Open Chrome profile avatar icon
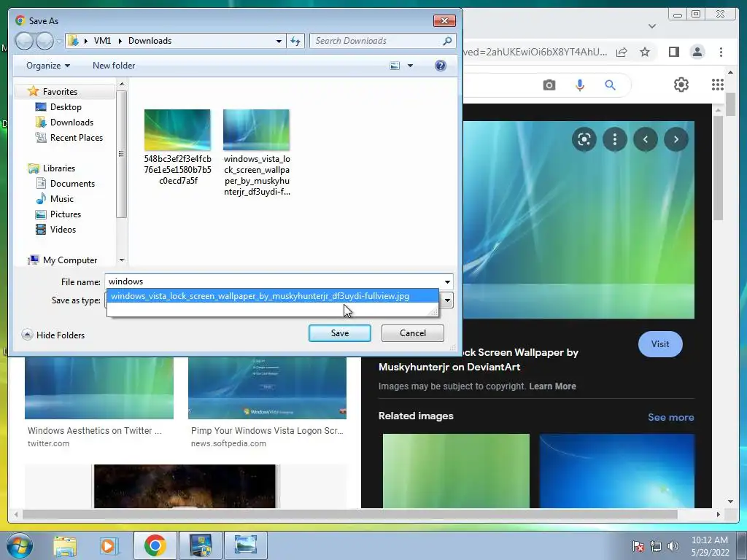Viewport: 747px width, 560px height. point(697,52)
